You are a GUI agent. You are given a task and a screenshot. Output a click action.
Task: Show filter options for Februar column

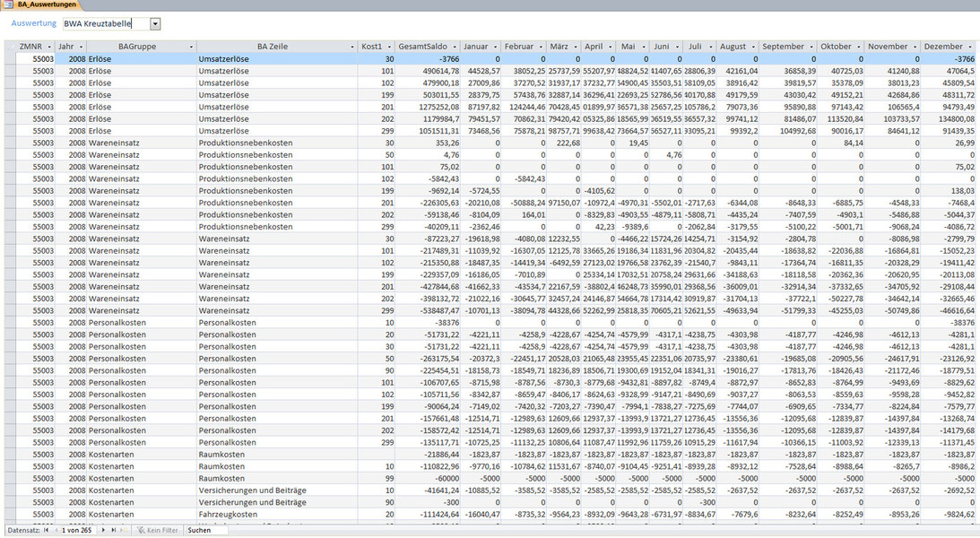click(542, 47)
